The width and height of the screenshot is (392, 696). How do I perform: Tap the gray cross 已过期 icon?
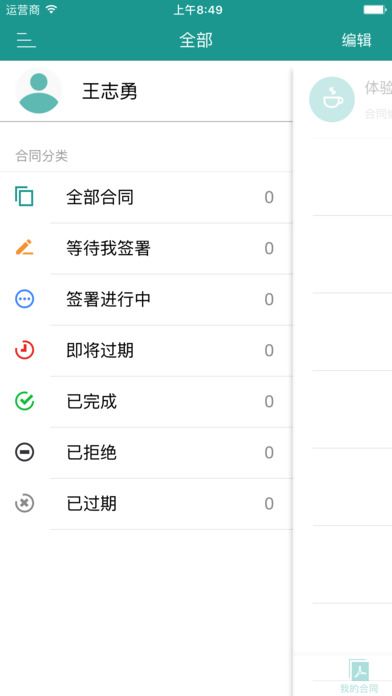pyautogui.click(x=24, y=503)
